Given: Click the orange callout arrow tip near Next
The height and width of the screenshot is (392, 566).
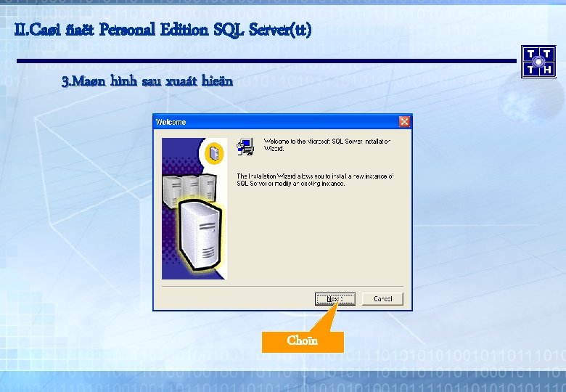Looking at the screenshot, I should click(337, 303).
